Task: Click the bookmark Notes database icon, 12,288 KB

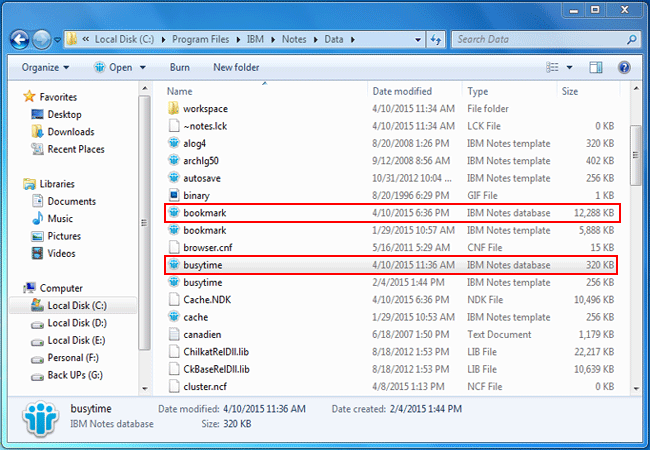Action: (x=174, y=213)
